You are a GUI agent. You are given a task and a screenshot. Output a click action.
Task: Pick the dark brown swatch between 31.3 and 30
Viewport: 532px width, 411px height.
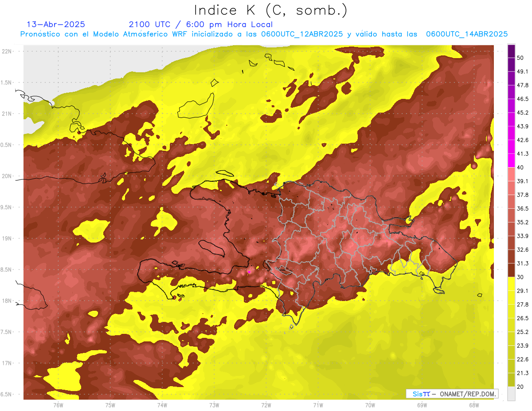(511, 270)
